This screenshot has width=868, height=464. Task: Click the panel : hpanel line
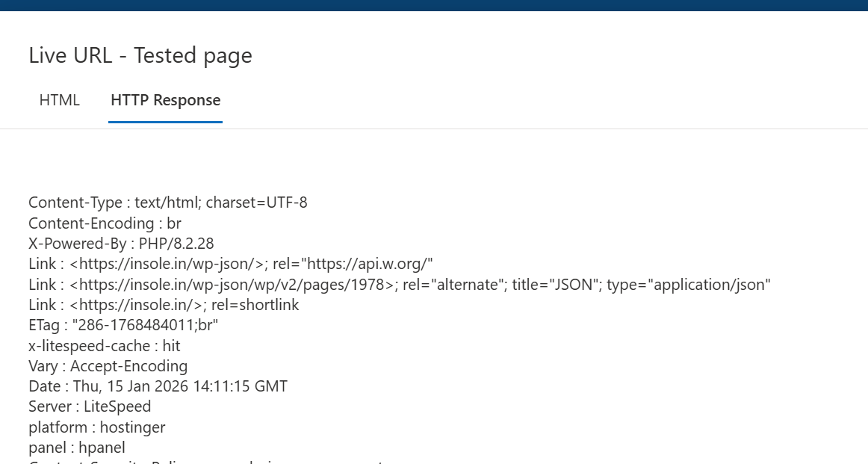(x=77, y=448)
